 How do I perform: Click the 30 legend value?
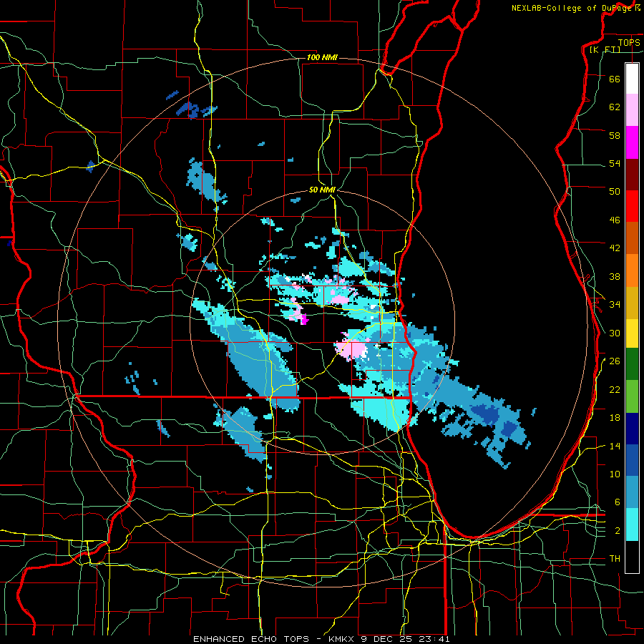615,333
